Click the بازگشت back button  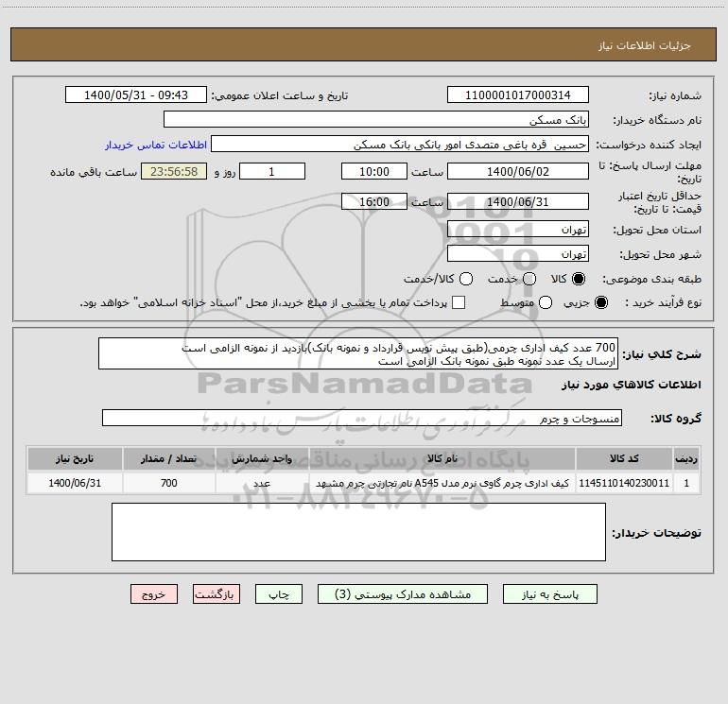[217, 594]
